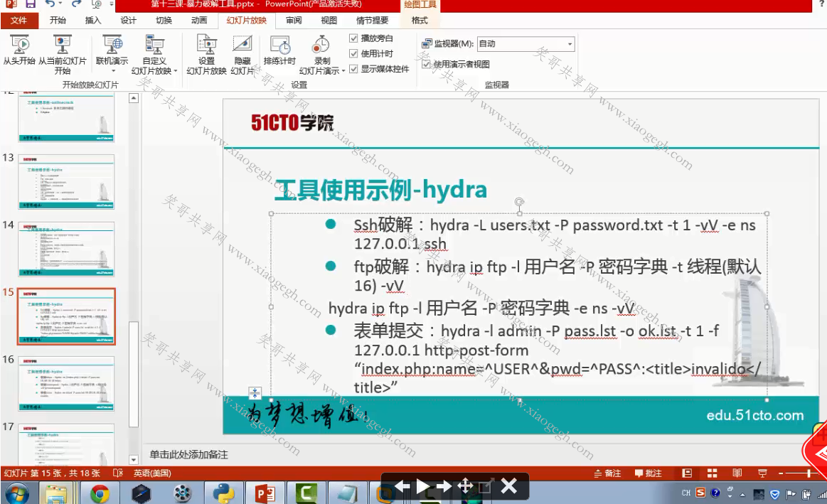Open Chrome from the taskbar

(99, 494)
